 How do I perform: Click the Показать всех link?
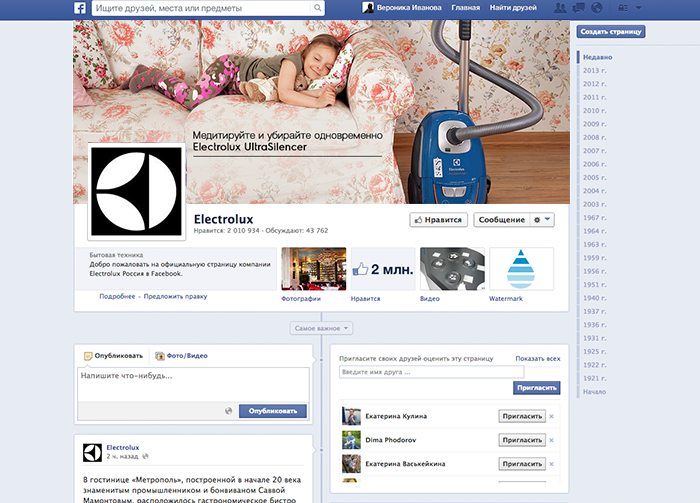[538, 358]
